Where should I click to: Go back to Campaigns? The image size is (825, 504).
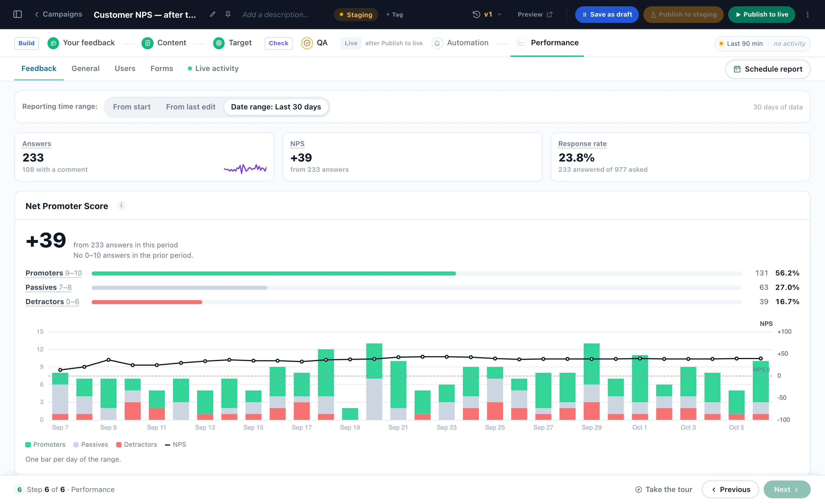tap(58, 14)
